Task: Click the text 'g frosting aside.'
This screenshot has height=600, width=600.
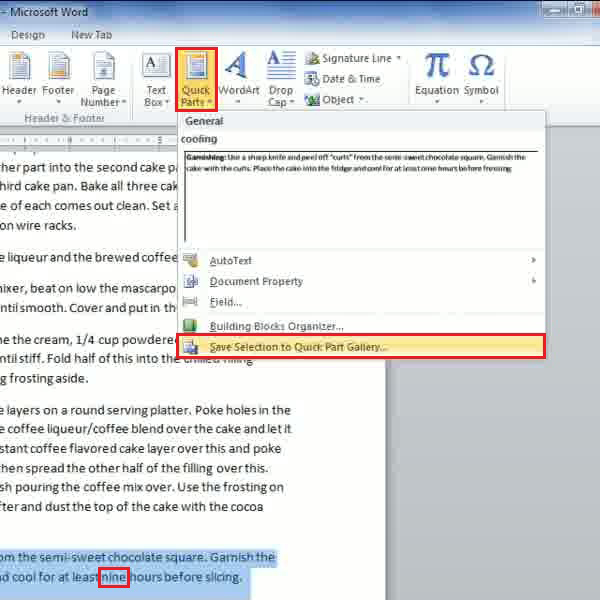Action: tap(44, 378)
